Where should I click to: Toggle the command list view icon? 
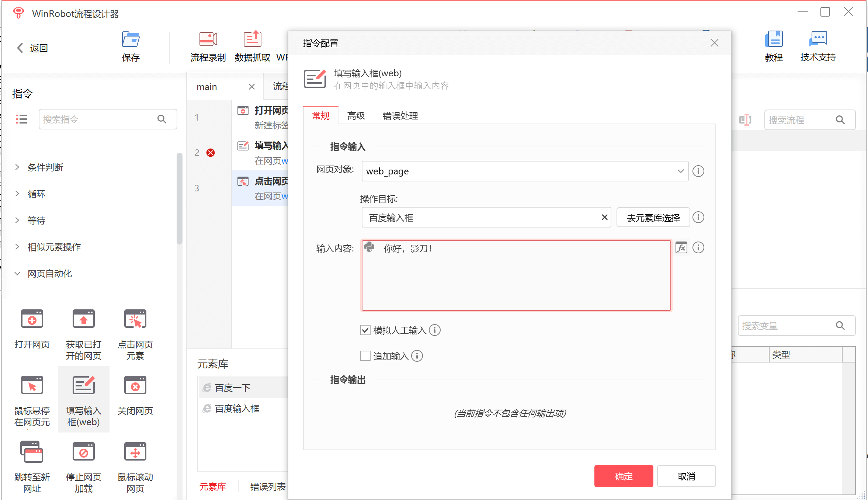tap(21, 119)
